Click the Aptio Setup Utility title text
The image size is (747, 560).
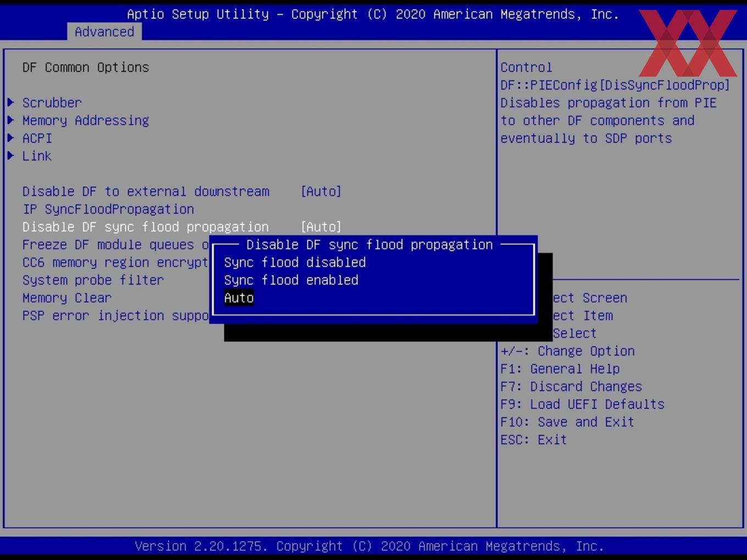click(x=373, y=14)
